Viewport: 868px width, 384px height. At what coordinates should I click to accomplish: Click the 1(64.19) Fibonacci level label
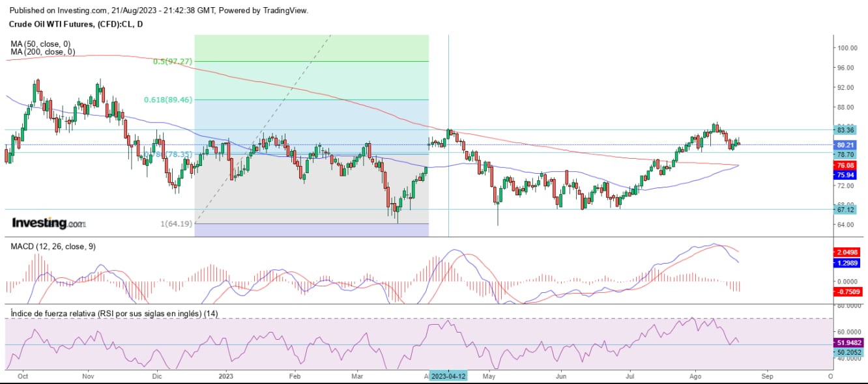176,224
